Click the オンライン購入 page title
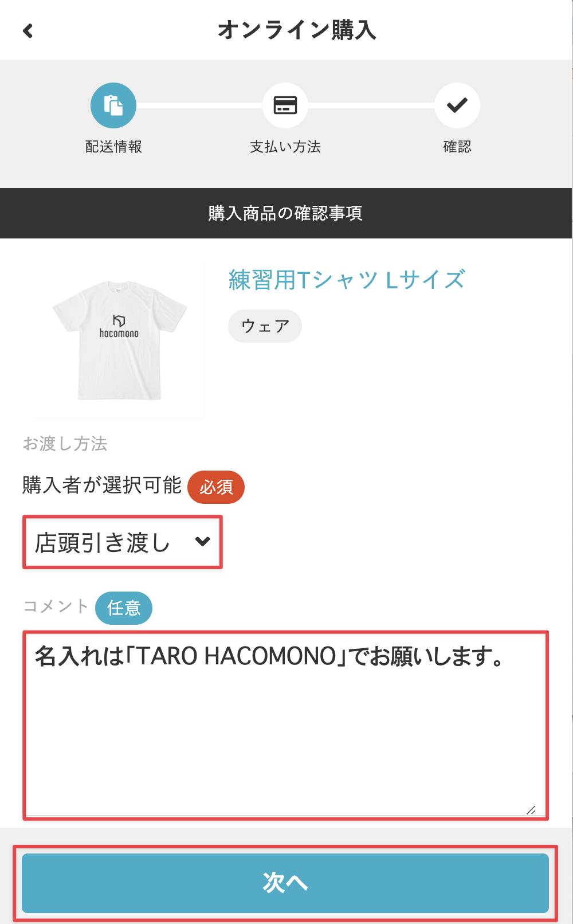 coord(296,30)
